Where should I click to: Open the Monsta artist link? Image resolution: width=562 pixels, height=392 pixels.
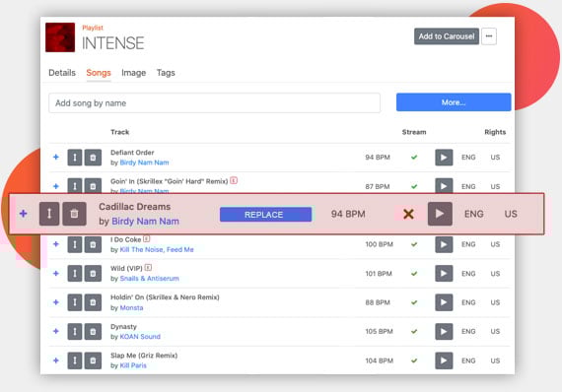tap(131, 308)
